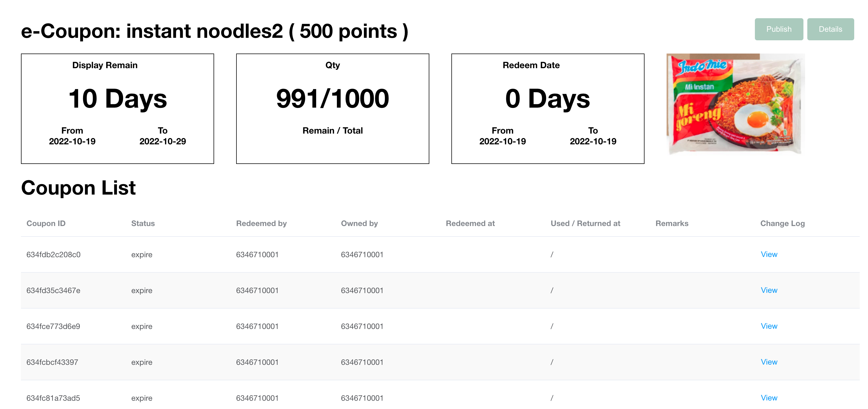Screen dimensions: 868x409
Task: Open the coupon Details button
Action: pyautogui.click(x=830, y=29)
